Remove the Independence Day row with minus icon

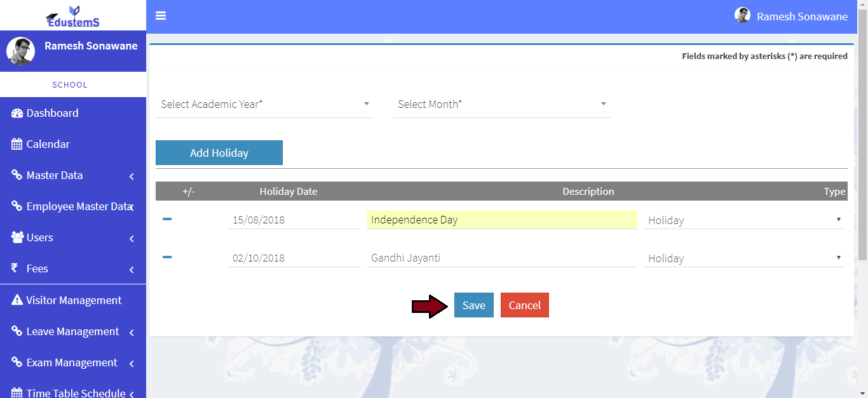167,219
